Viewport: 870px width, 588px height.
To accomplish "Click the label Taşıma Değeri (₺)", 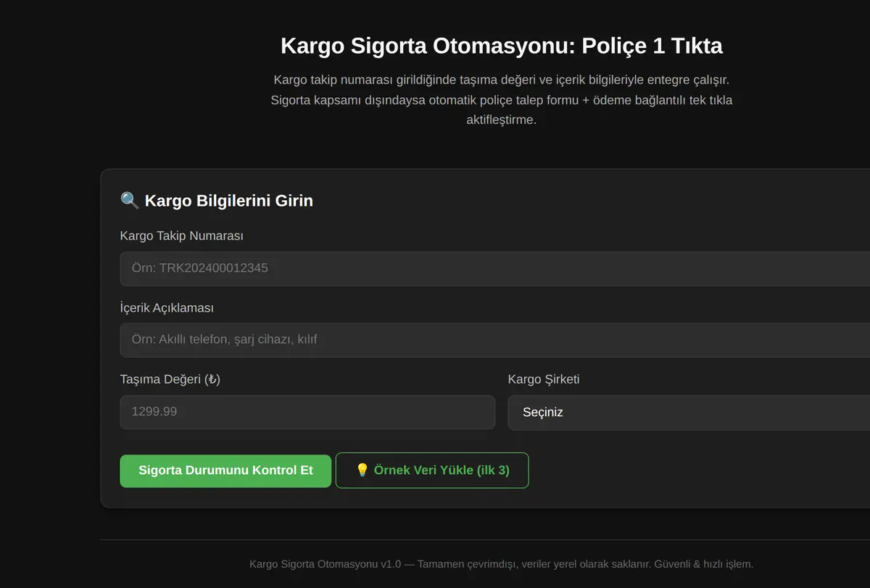I will pyautogui.click(x=170, y=379).
